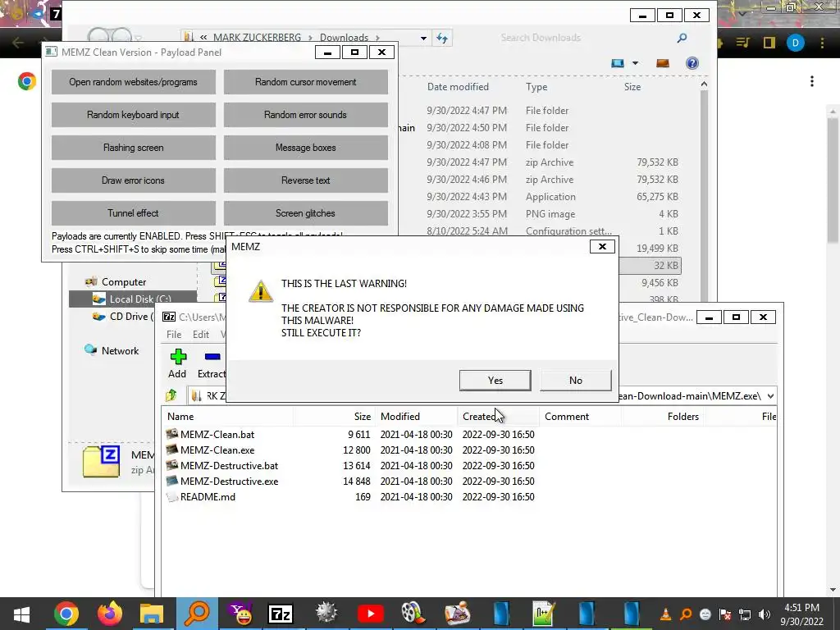Click Explorer address bar refresh icon
The width and height of the screenshot is (840, 630).
[x=442, y=38]
